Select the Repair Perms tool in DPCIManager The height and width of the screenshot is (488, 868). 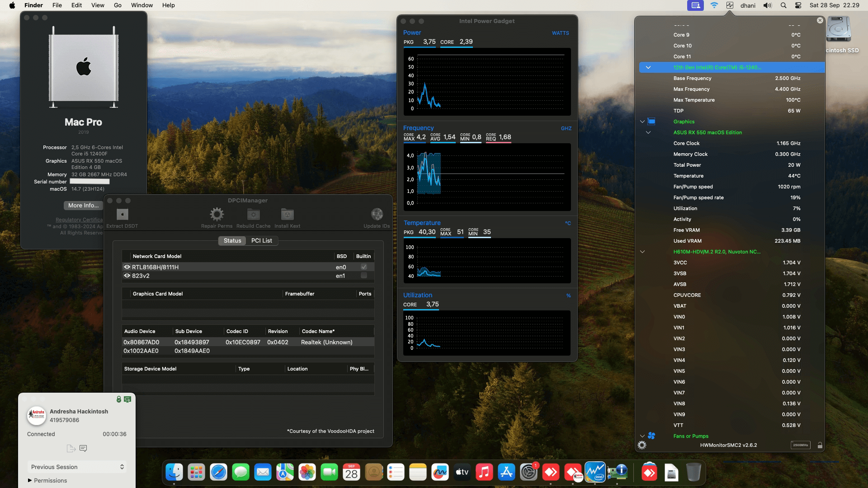(217, 214)
